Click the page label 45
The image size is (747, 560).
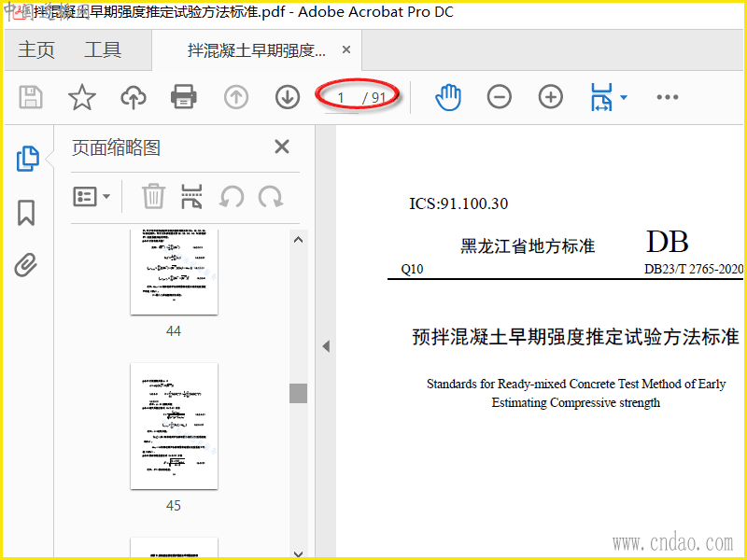174,505
